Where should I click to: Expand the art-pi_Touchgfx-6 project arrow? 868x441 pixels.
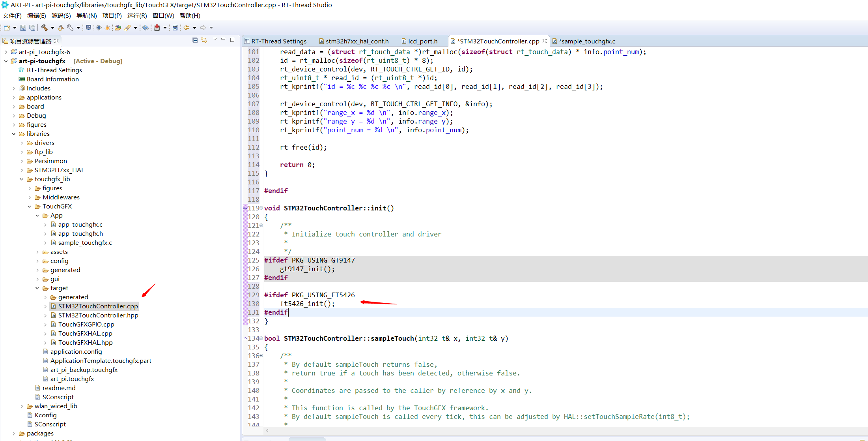point(6,52)
